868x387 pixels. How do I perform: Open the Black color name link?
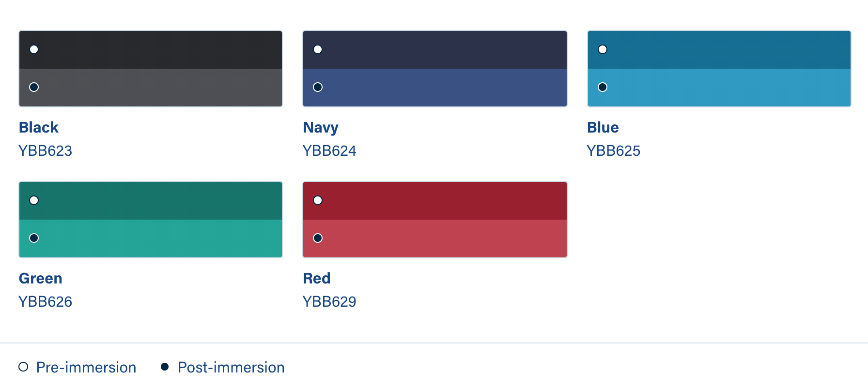(39, 127)
